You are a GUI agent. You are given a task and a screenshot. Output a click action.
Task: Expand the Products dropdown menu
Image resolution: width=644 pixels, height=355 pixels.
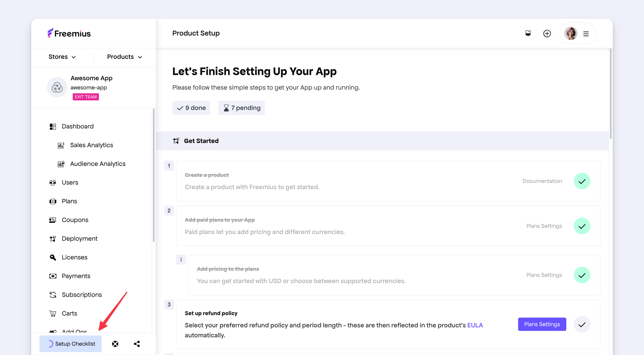click(x=124, y=56)
